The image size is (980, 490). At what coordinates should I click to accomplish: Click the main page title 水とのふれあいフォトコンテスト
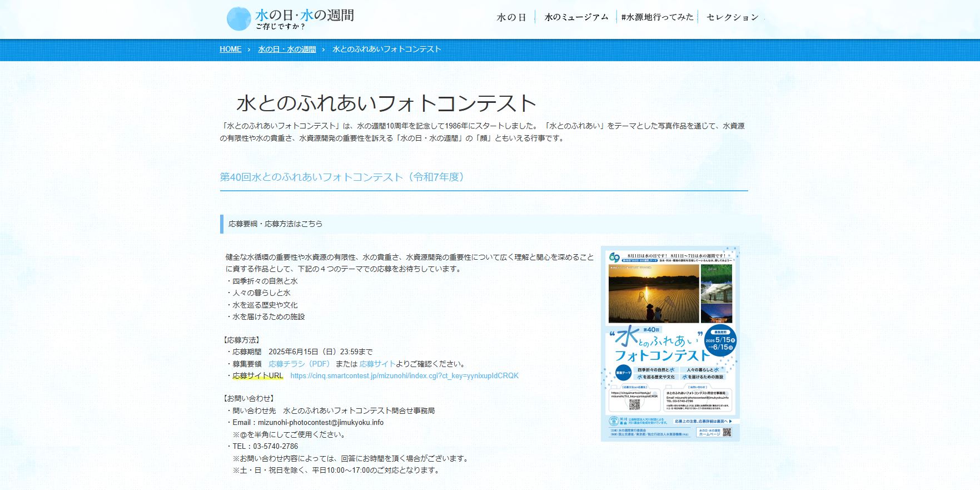(x=386, y=103)
